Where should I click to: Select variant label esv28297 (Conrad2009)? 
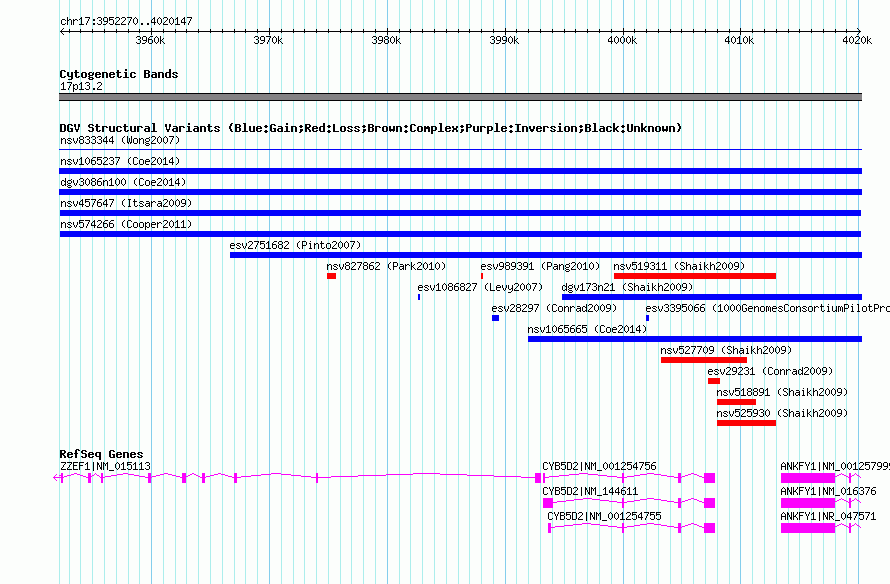(554, 308)
